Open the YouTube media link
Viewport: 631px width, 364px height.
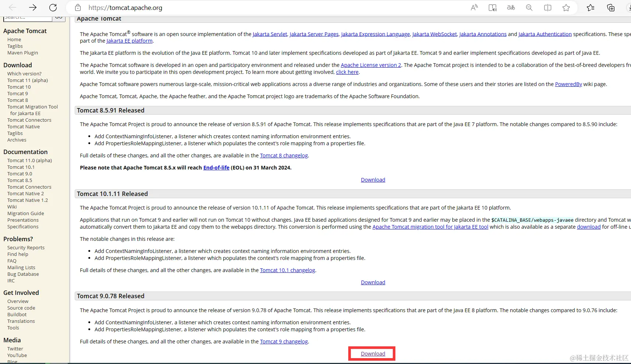[17, 356]
